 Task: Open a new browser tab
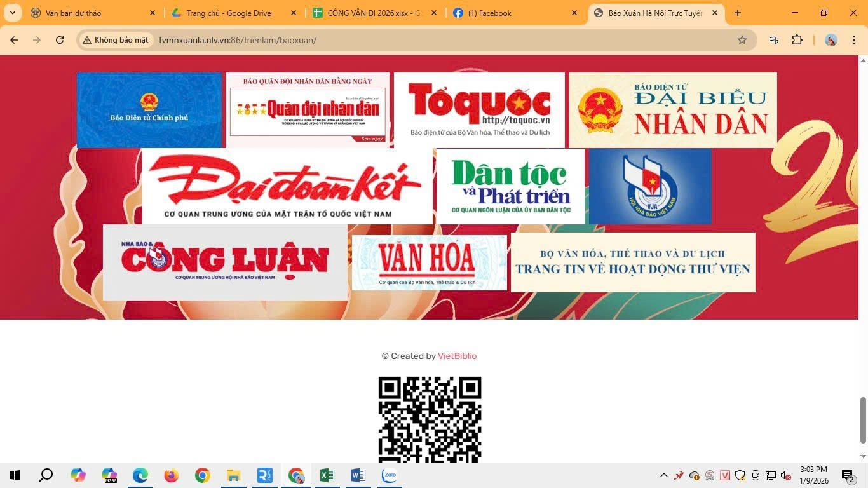coord(737,13)
